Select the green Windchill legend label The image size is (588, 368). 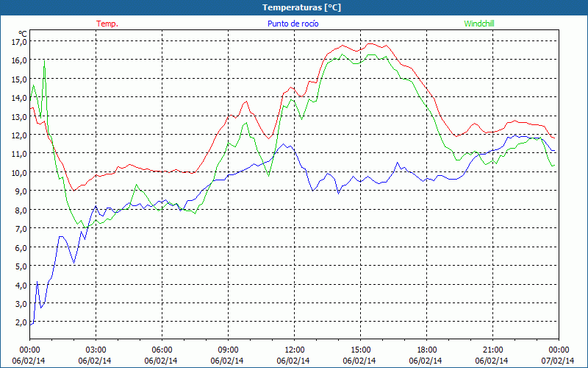[x=479, y=24]
